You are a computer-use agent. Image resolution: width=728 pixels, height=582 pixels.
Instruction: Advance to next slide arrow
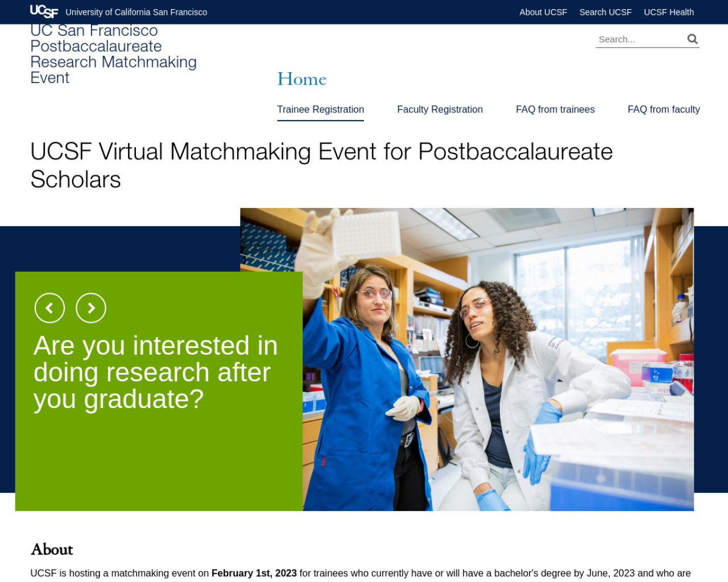(x=91, y=308)
